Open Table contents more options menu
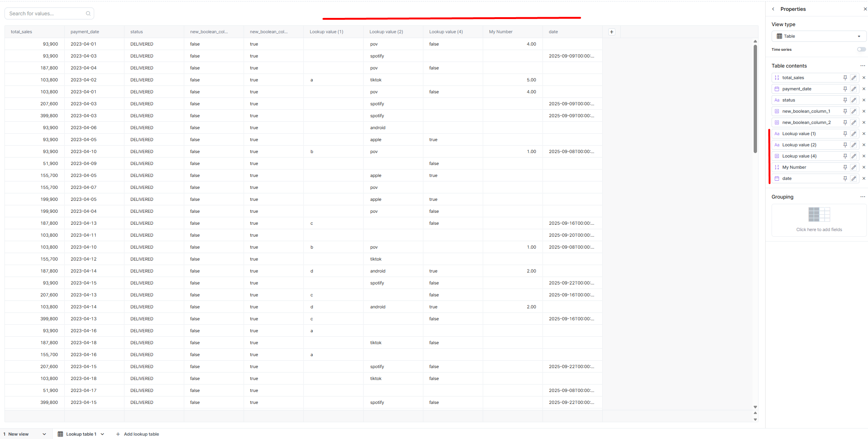868x439 pixels. (x=862, y=66)
